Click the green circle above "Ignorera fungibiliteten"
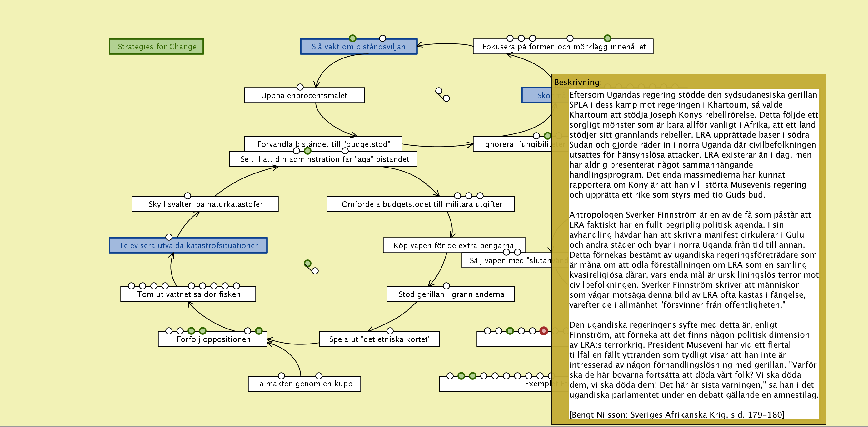Viewport: 868px width, 427px height. (547, 136)
